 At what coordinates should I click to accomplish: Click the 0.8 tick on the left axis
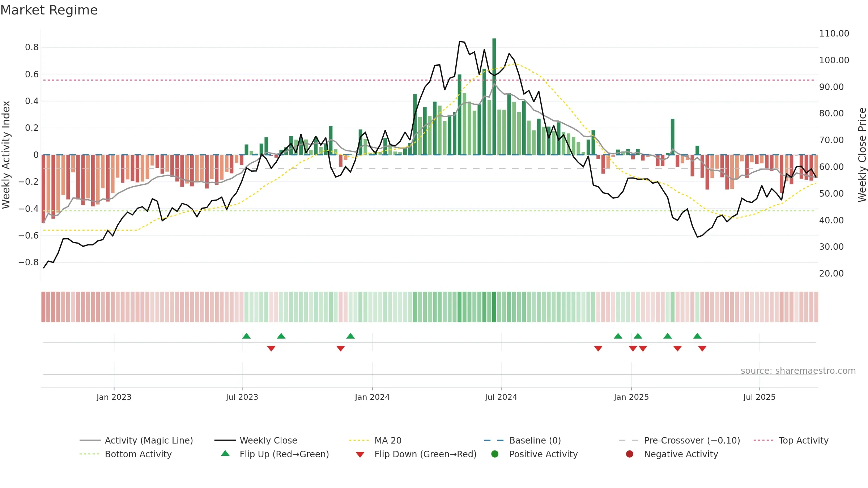click(x=32, y=47)
